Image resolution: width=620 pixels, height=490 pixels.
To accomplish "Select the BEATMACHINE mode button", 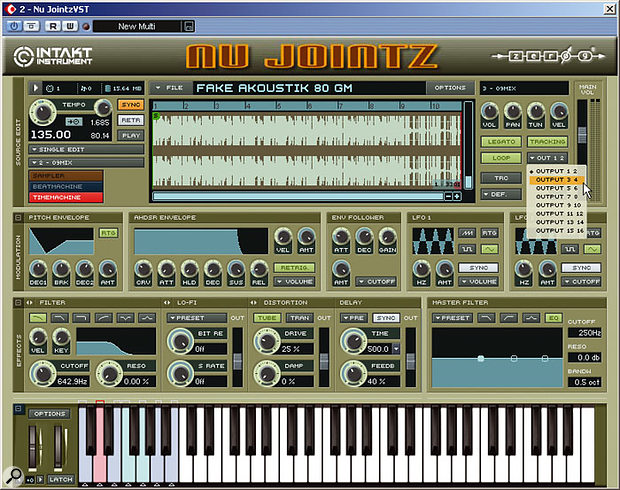I will [66, 186].
